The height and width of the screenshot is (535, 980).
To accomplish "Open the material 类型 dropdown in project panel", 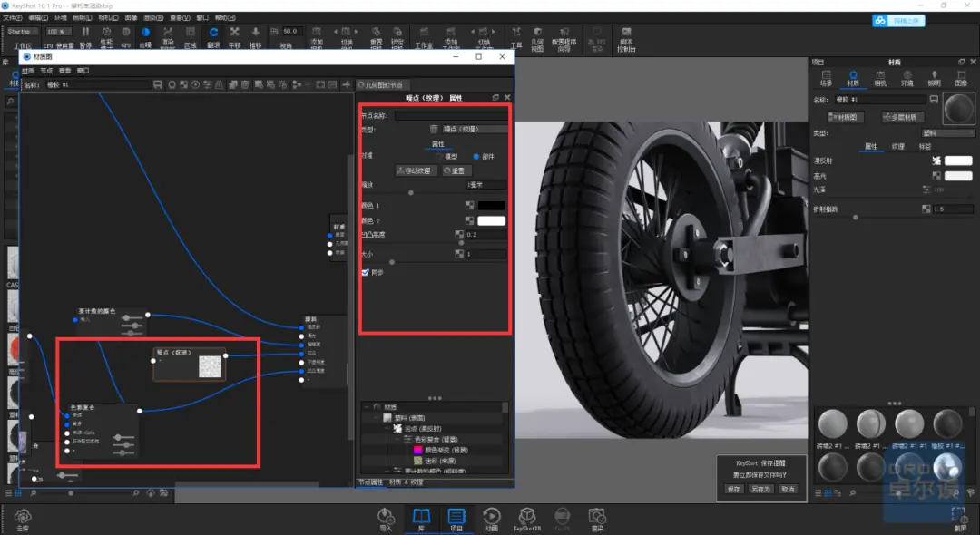I will (x=948, y=133).
